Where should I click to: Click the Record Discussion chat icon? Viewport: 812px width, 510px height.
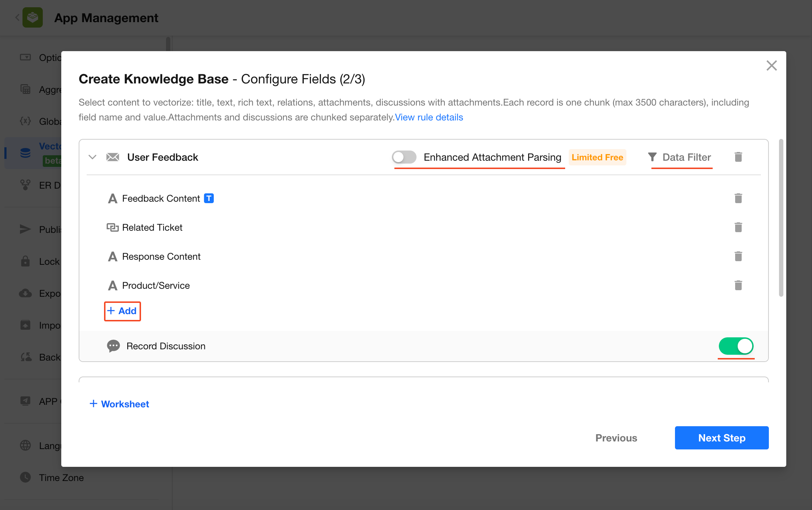point(113,346)
